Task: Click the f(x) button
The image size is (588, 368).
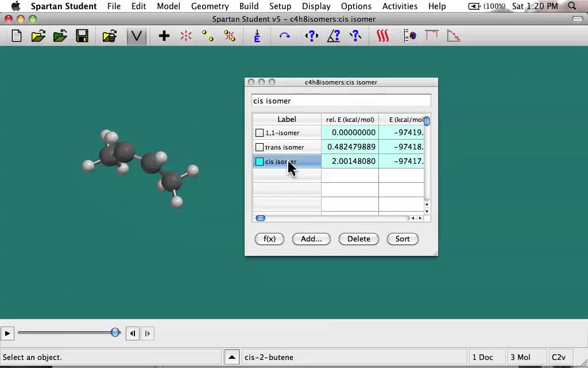Action: (270, 239)
